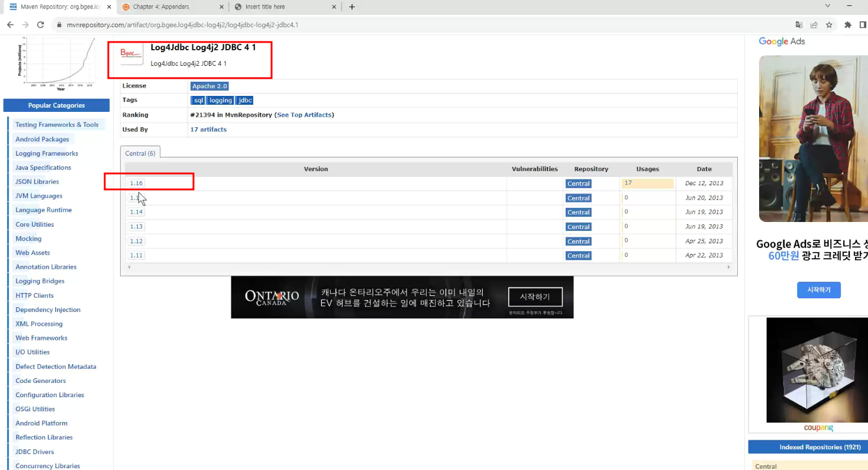Click the Indexed Repositories (1921) header
This screenshot has width=868, height=470.
(808, 447)
